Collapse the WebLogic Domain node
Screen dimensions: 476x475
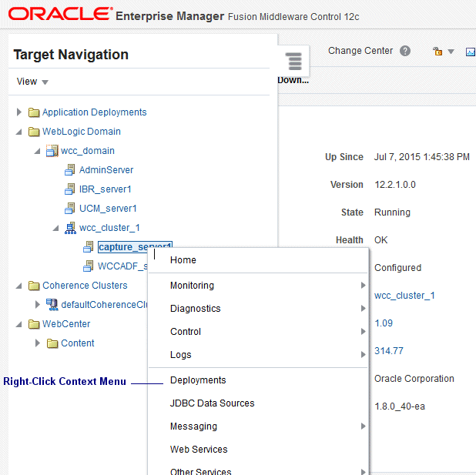click(x=19, y=132)
